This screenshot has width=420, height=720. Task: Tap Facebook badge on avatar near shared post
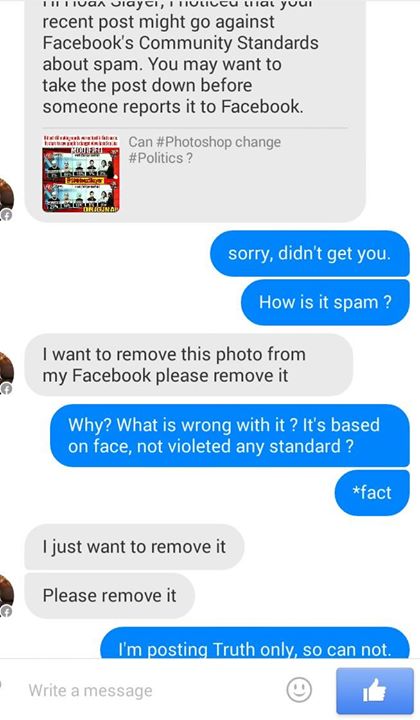click(x=6, y=215)
